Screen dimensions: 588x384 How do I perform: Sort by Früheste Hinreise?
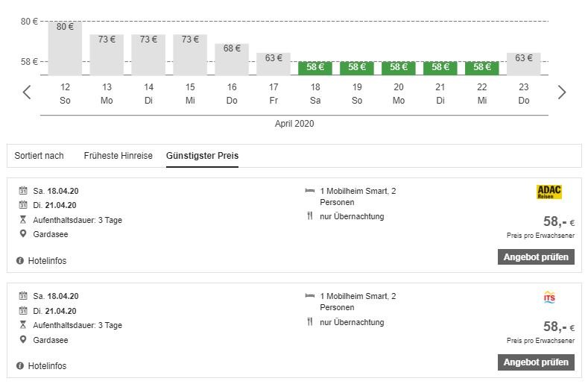pyautogui.click(x=118, y=156)
